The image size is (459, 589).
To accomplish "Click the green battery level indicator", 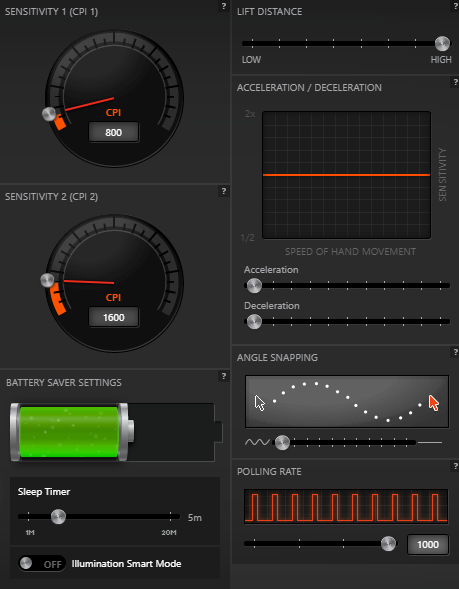I will click(69, 432).
